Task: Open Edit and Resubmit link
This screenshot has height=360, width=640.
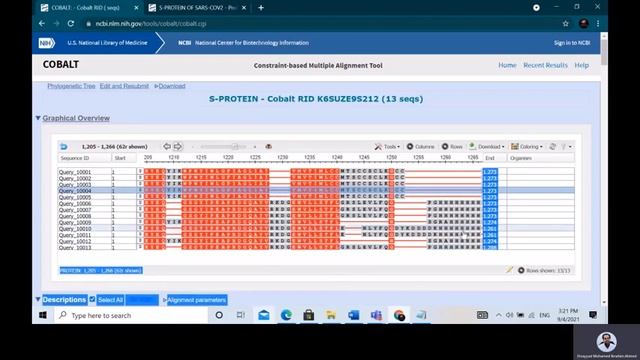Action: click(124, 86)
